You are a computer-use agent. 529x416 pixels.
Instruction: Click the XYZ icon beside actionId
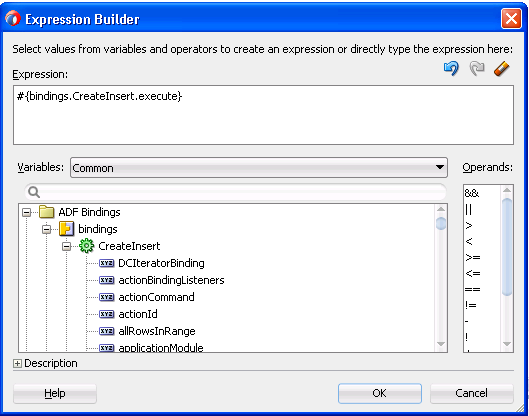click(107, 314)
